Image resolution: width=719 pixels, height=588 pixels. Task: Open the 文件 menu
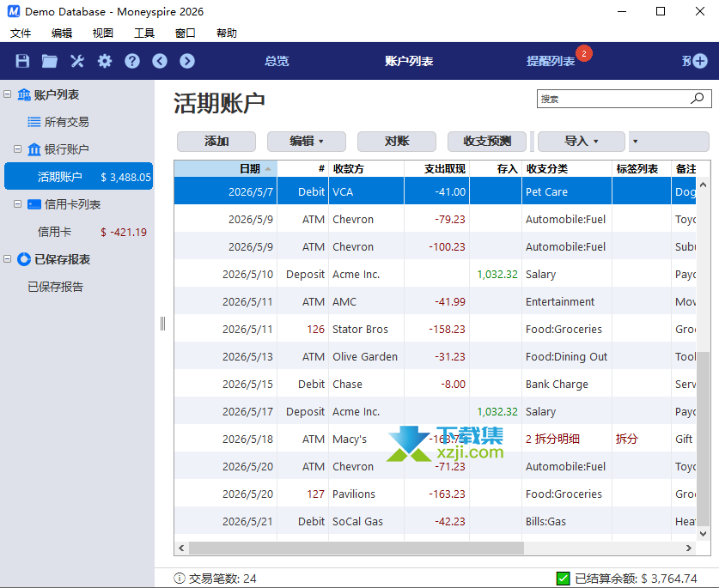(x=21, y=33)
